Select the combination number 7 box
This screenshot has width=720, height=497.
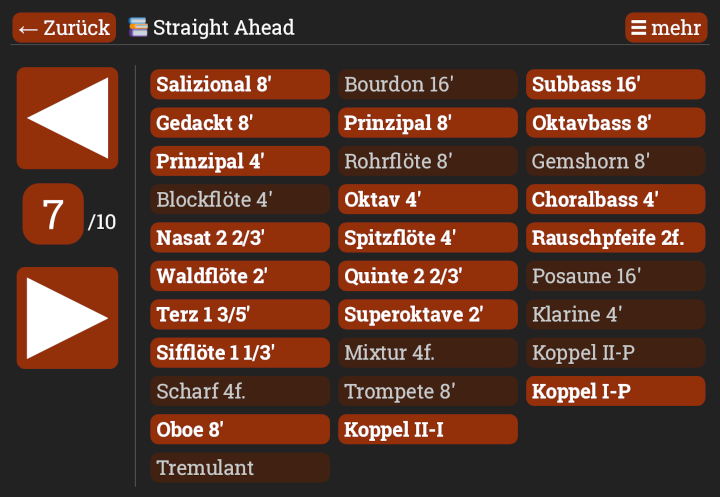[53, 214]
